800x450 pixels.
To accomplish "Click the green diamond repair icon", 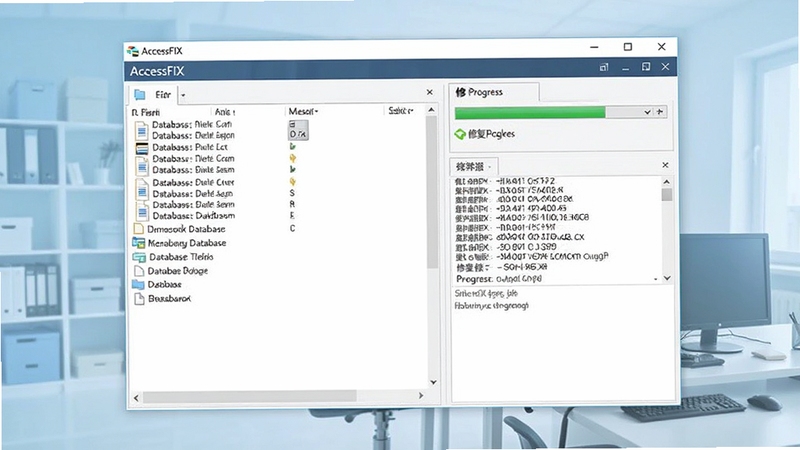I will [x=460, y=134].
